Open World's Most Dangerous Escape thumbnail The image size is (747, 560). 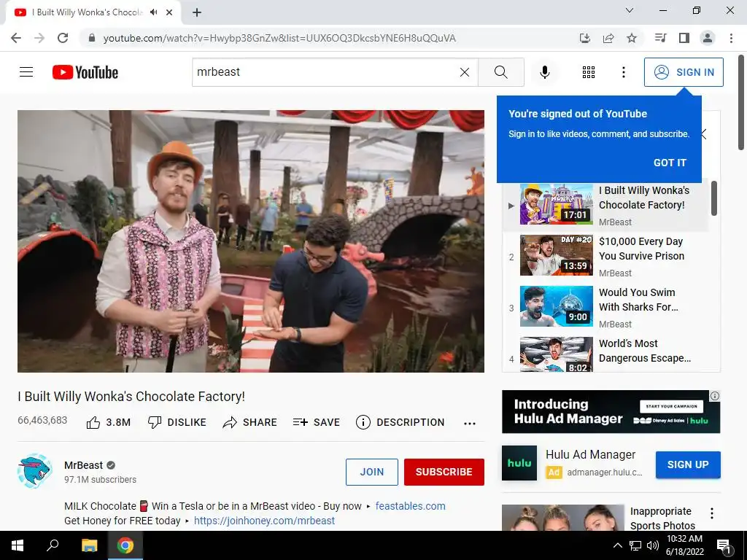point(557,354)
